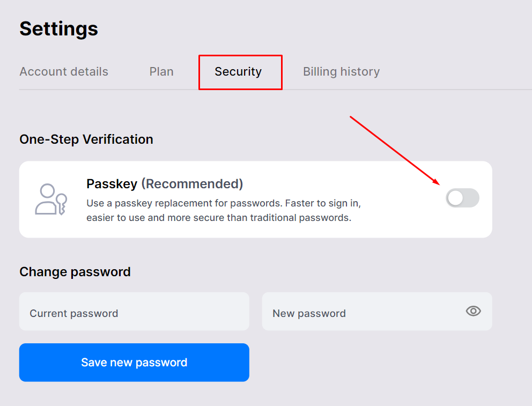
Task: Click the Change password heading
Action: click(75, 272)
